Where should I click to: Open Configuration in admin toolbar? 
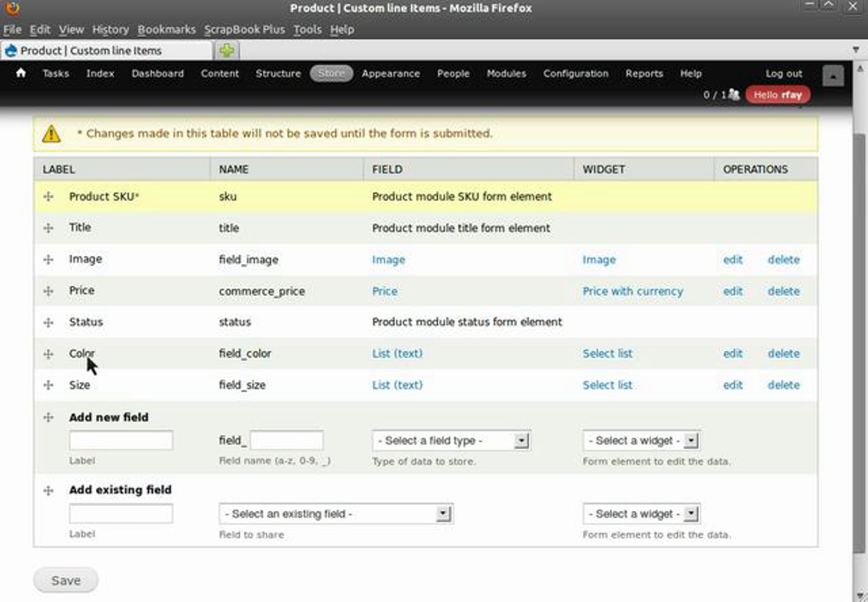[576, 73]
